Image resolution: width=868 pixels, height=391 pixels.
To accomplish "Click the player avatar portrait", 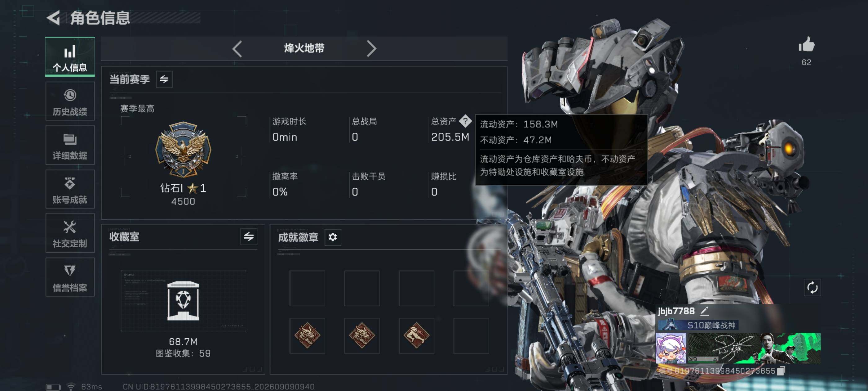I will 671,348.
